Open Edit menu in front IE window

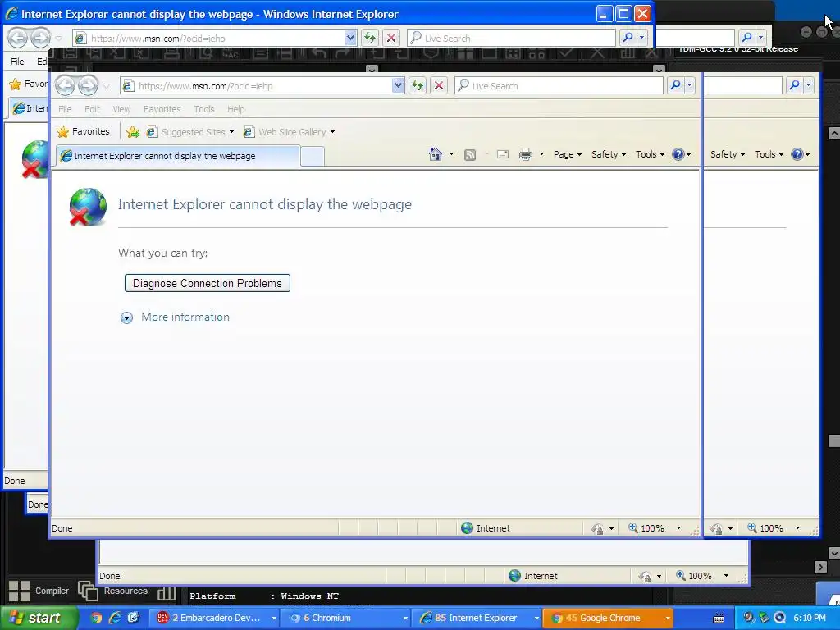coord(92,109)
